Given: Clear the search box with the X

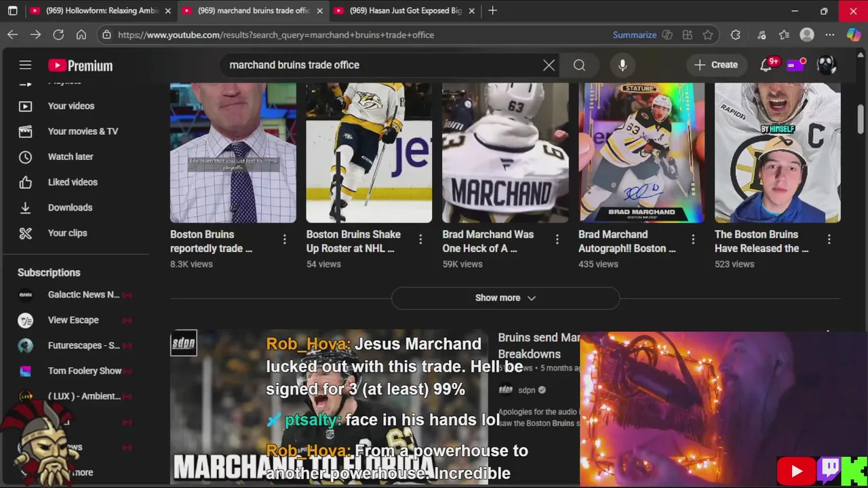Looking at the screenshot, I should (x=549, y=65).
